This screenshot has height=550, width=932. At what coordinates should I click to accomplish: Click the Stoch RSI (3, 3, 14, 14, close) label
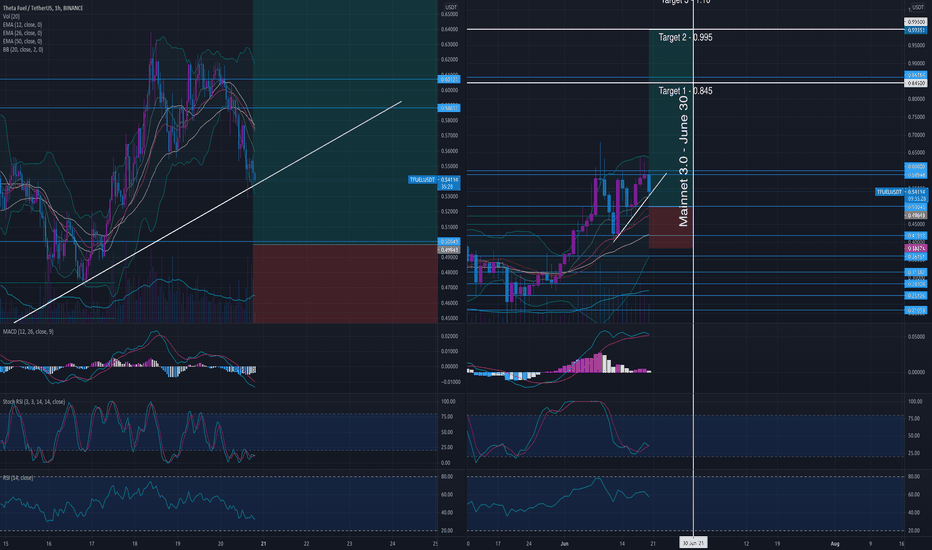click(x=34, y=402)
